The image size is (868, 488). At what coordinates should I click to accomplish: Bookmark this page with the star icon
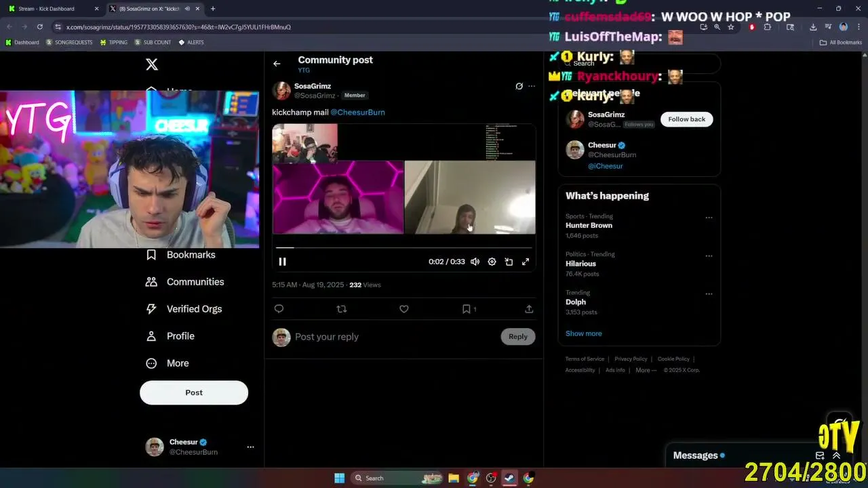(x=730, y=27)
